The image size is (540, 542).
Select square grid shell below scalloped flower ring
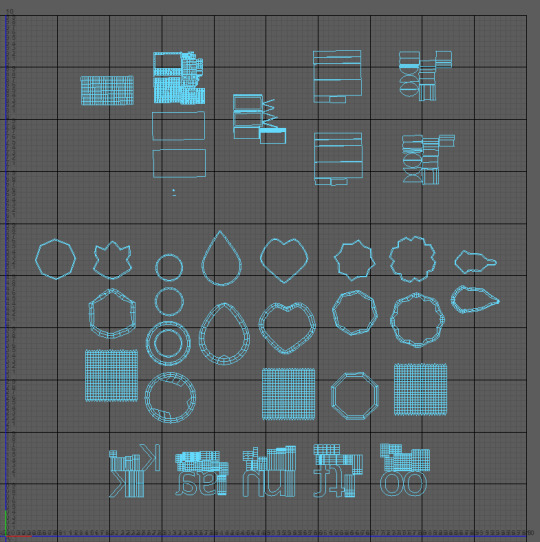(x=420, y=389)
